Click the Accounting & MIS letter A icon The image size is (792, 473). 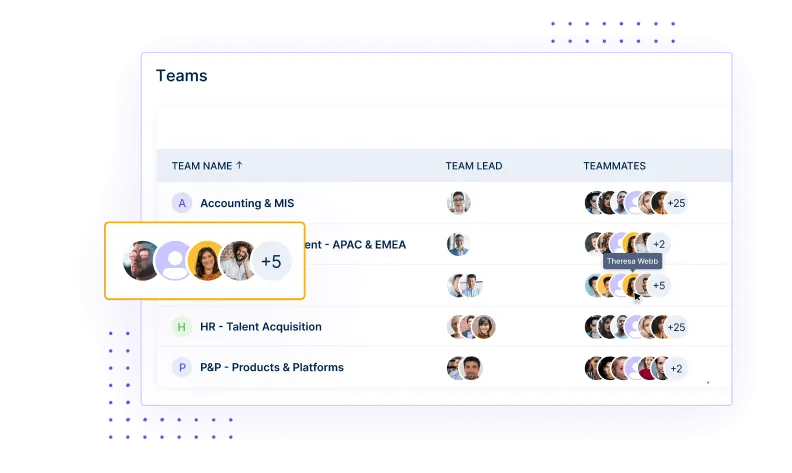[182, 203]
